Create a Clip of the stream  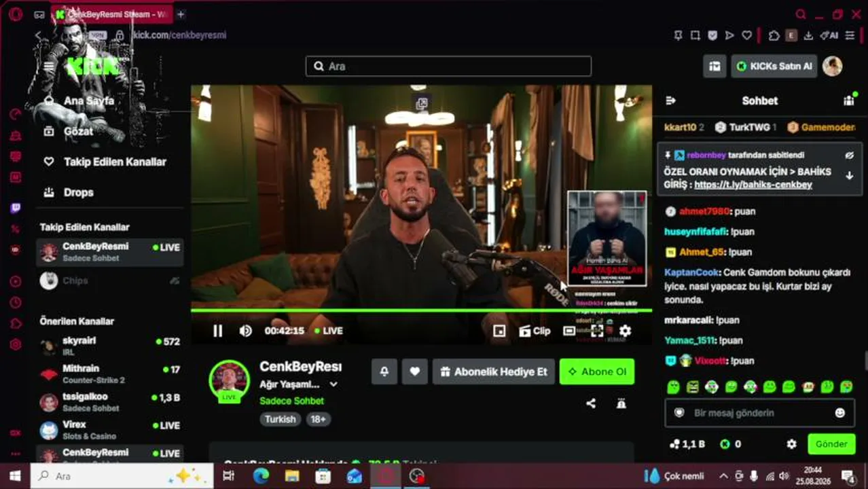pos(535,331)
